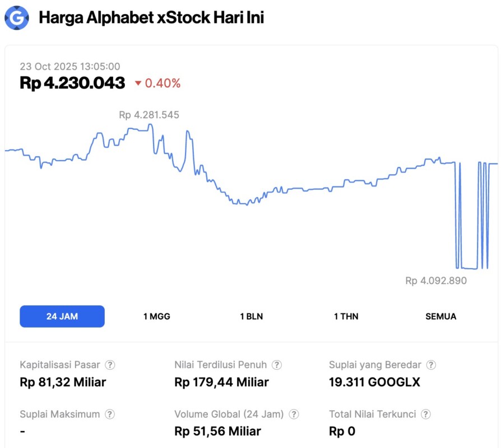The image size is (501, 448).
Task: Click the 0.40% price change percentage
Action: click(x=163, y=83)
